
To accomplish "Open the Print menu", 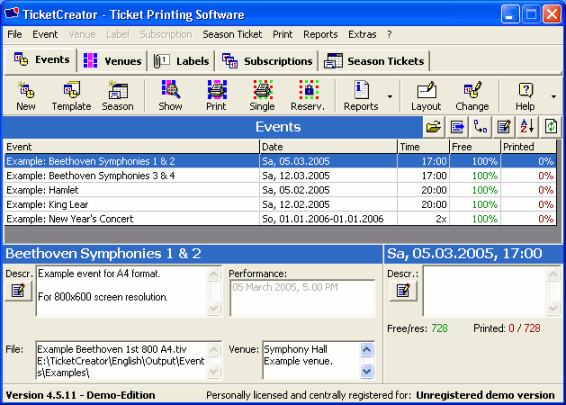I will [283, 35].
